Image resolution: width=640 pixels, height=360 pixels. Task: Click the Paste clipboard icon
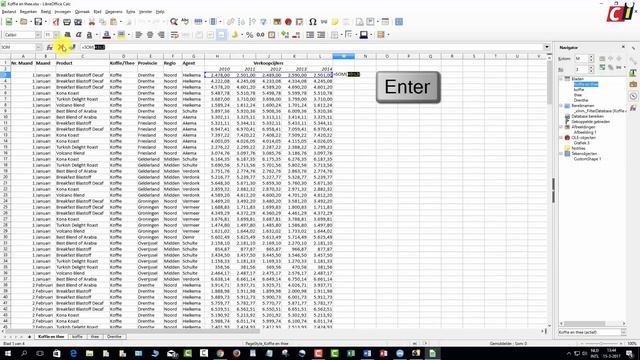pos(114,22)
